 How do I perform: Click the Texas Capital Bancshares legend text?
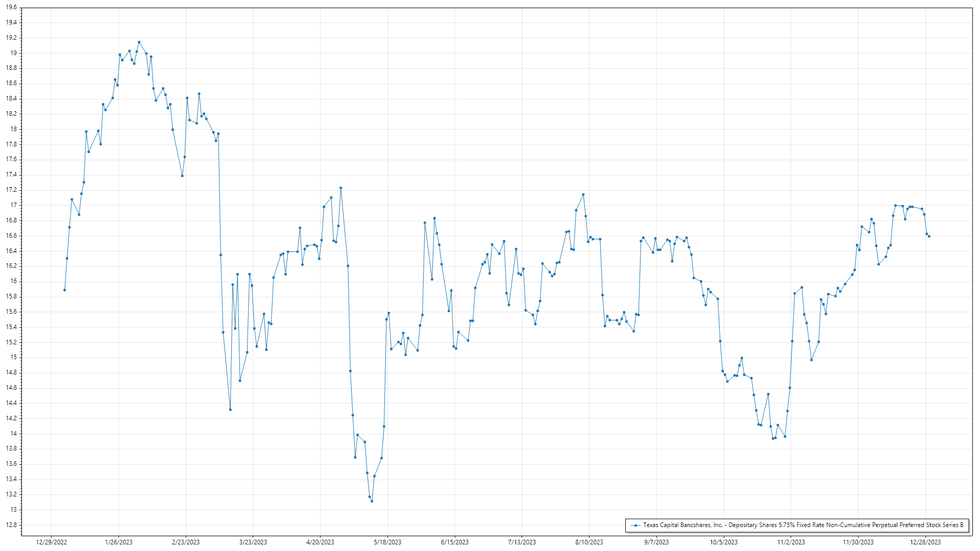pyautogui.click(x=803, y=525)
